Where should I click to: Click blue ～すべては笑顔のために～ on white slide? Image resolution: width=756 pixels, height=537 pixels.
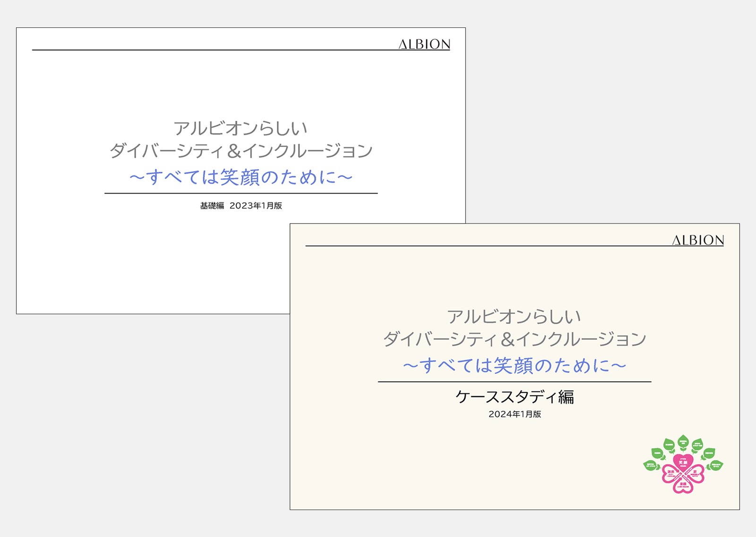pos(241,177)
